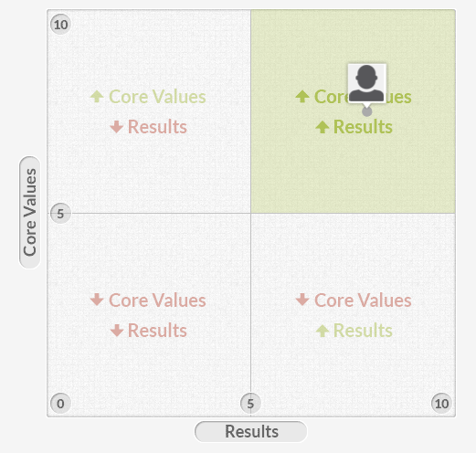Viewport: 476px width, 453px height.
Task: Click the person avatar marker icon
Action: 367,83
